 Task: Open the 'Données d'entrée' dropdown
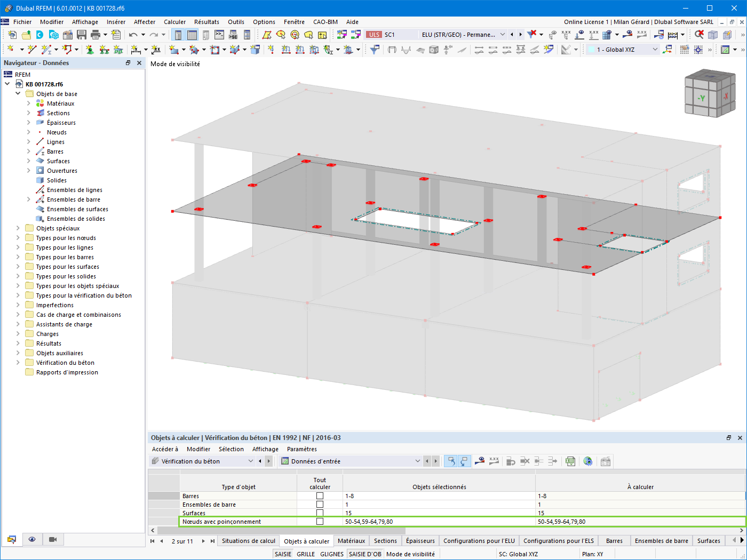[417, 461]
